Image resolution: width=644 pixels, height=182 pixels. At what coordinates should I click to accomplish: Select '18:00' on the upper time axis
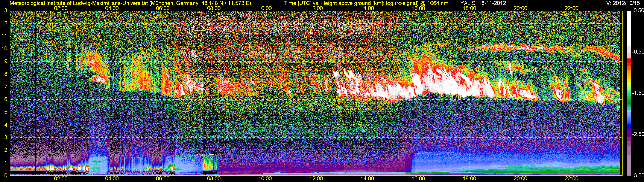(469, 8)
